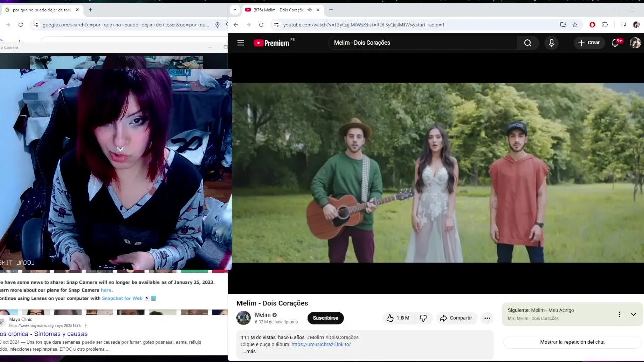Expand video description with ...más
Screen dimensions: 644x362
pyautogui.click(x=249, y=351)
